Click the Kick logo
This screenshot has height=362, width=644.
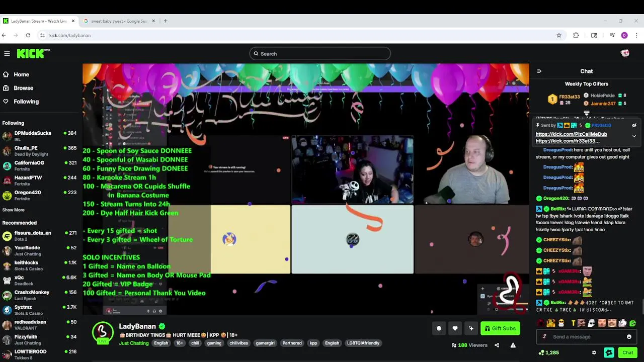tap(33, 53)
